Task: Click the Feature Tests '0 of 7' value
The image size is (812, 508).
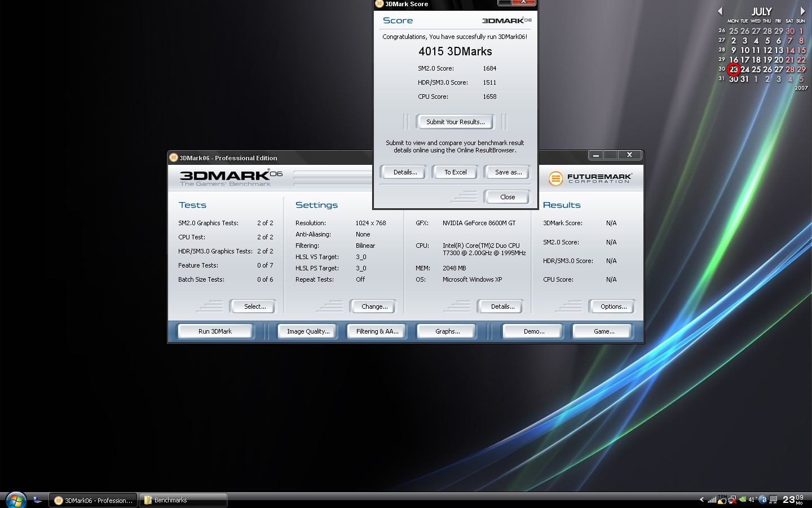Action: (x=265, y=265)
